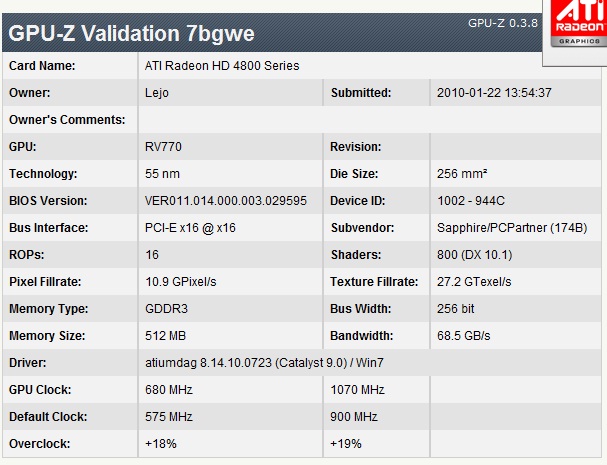Click the 900 MHz default memory clock
This screenshot has height=465, width=607.
click(354, 417)
